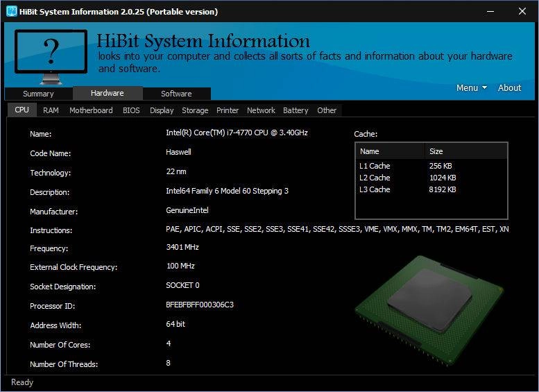Click the 1024 KB cache size value

click(x=443, y=178)
